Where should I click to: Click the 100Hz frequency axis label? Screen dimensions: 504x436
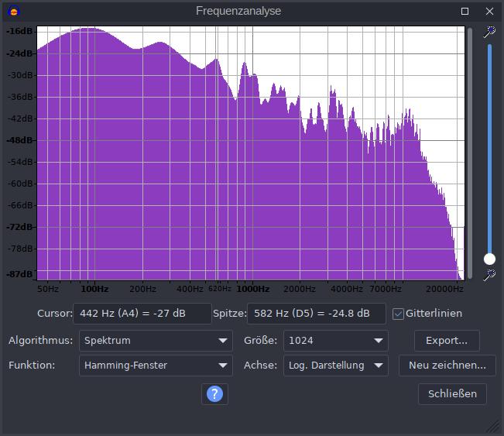[94, 289]
